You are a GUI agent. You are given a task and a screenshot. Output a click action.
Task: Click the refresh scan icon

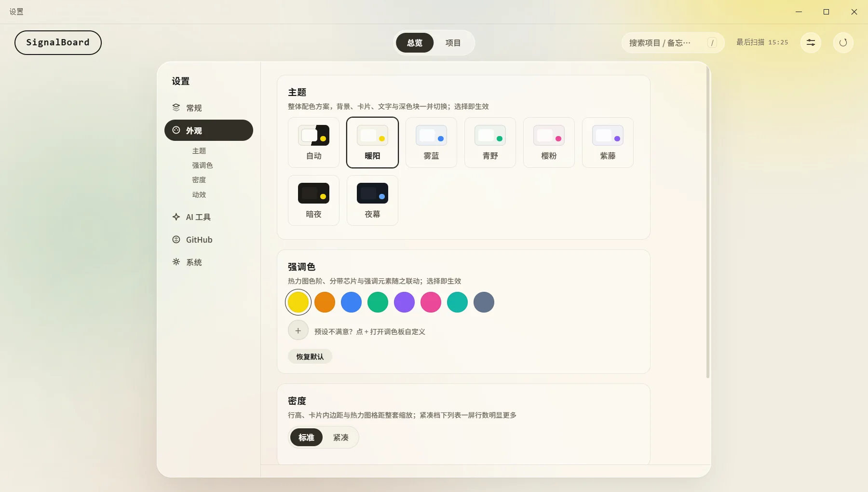[x=843, y=42]
